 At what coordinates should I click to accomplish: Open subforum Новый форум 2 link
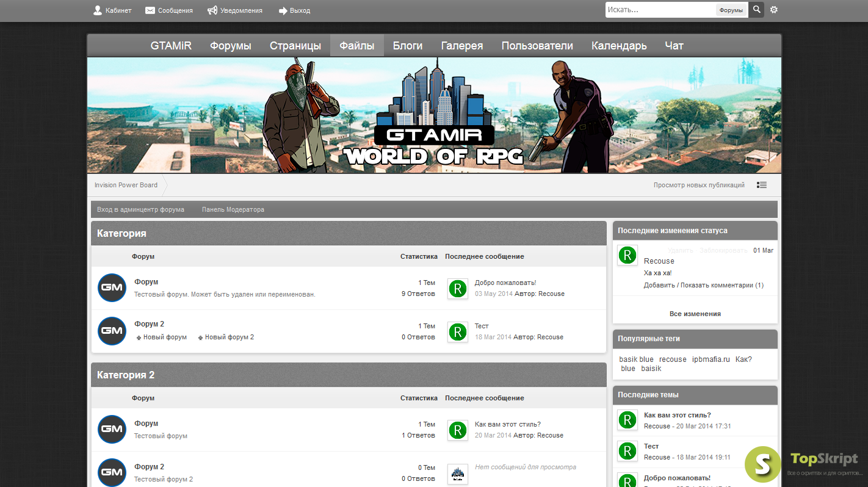click(230, 337)
